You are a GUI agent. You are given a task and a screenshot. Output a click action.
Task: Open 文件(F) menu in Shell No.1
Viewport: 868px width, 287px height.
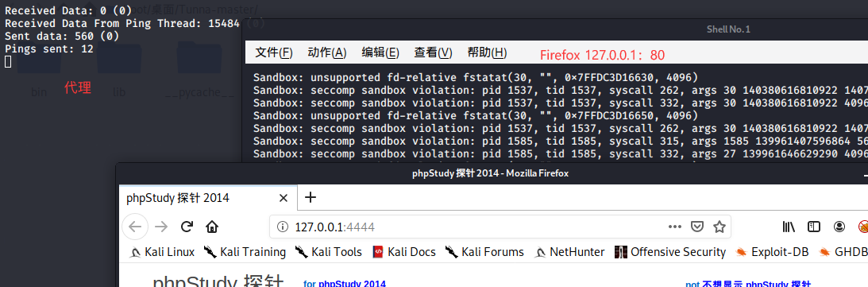pos(274,53)
